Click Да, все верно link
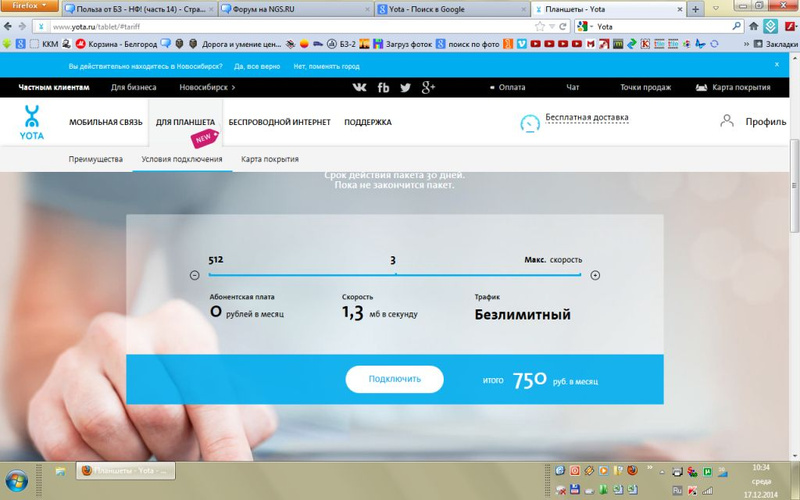This screenshot has height=500, width=800. [x=257, y=66]
